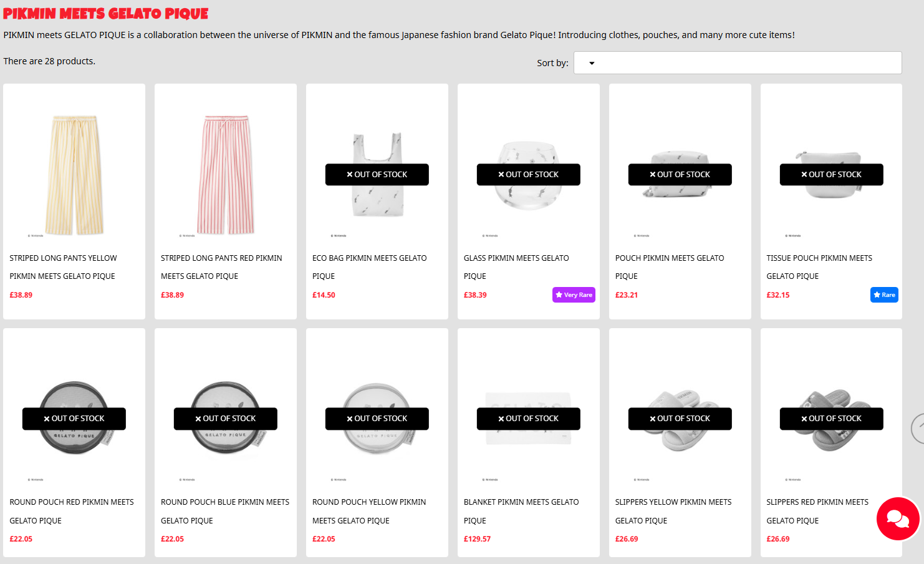The image size is (924, 564).
Task: Click Out of Stock label on Tissue Pouch
Action: (x=832, y=175)
